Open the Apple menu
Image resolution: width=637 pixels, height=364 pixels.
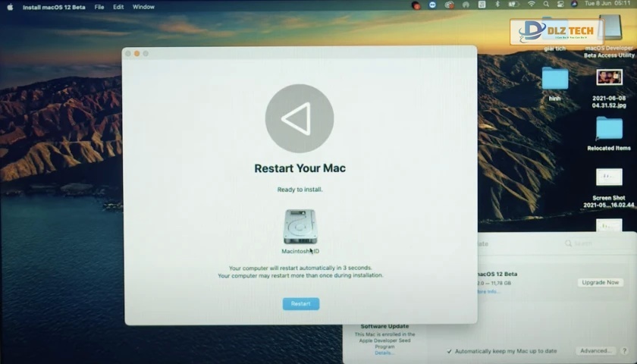pyautogui.click(x=10, y=7)
